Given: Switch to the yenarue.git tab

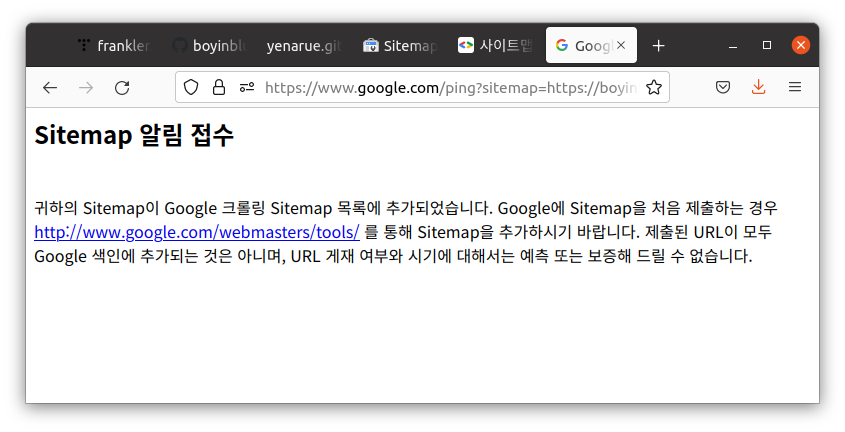Looking at the screenshot, I should 304,46.
